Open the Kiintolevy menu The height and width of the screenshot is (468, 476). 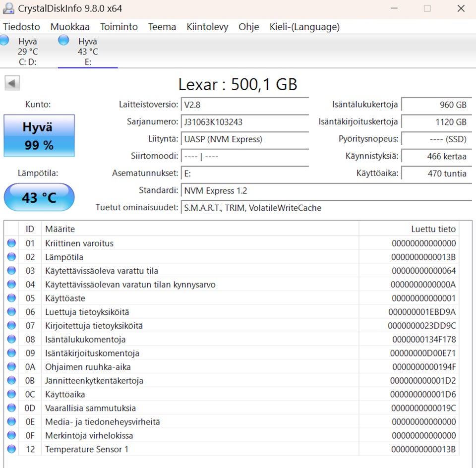click(207, 27)
